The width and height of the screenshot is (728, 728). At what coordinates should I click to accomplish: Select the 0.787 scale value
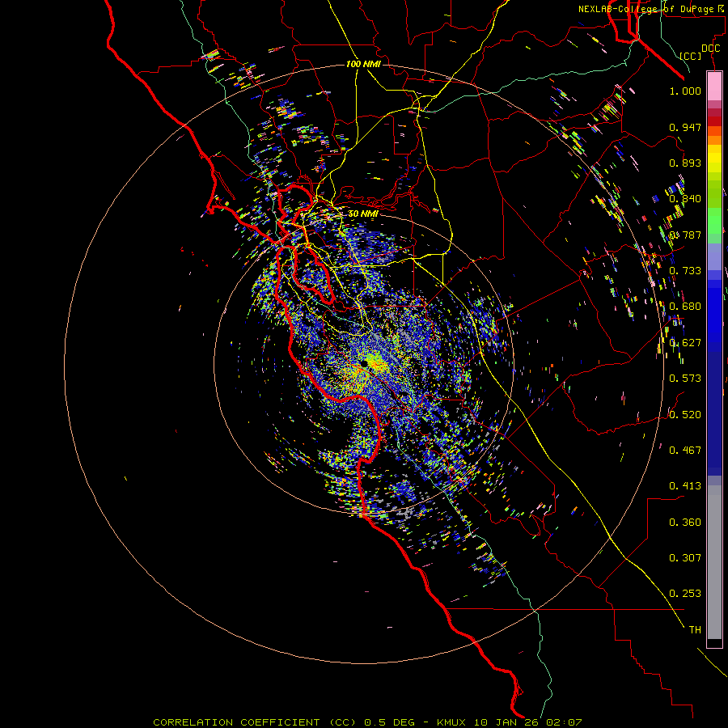pyautogui.click(x=685, y=235)
